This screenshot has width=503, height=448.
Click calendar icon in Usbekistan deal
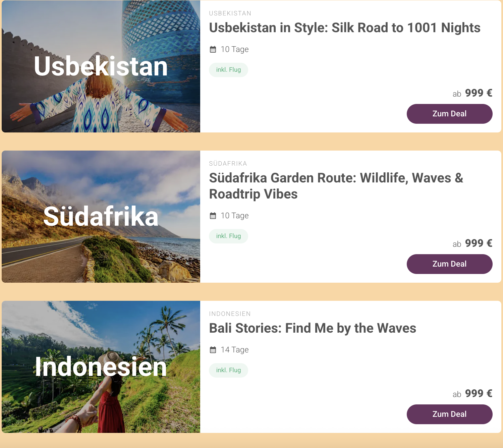pyautogui.click(x=213, y=50)
